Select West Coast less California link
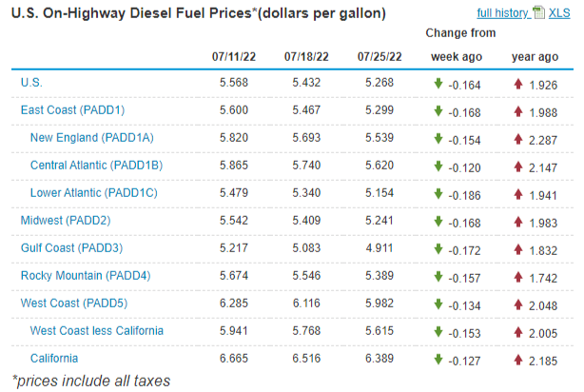This screenshot has height=392, width=584. (96, 331)
